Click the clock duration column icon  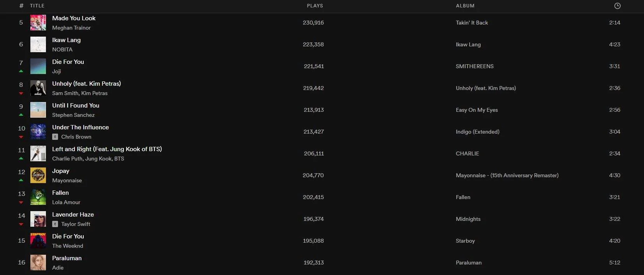click(x=617, y=6)
